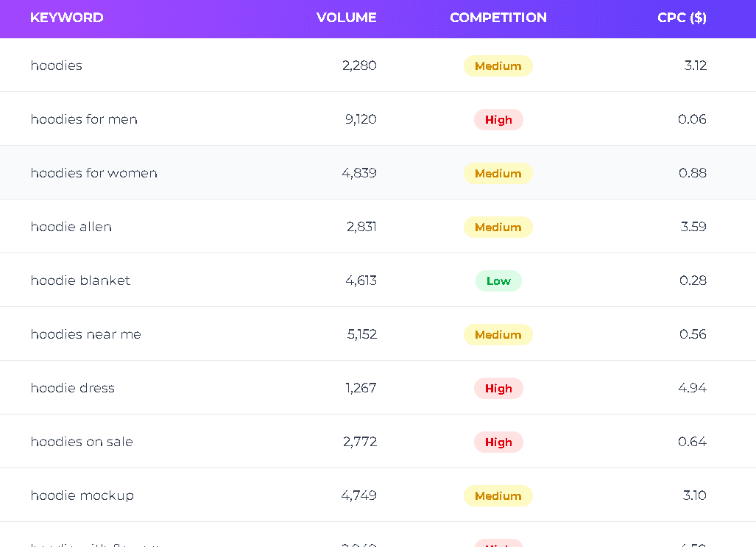The width and height of the screenshot is (756, 547).
Task: Click the Medium badge for hoodie mockup
Action: click(x=498, y=496)
